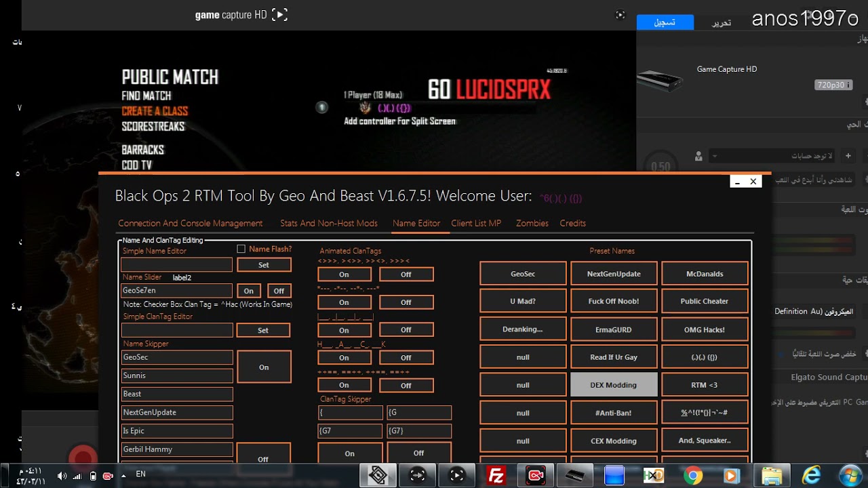868x488 pixels.
Task: Open the Windows Start orb
Action: pos(850,476)
